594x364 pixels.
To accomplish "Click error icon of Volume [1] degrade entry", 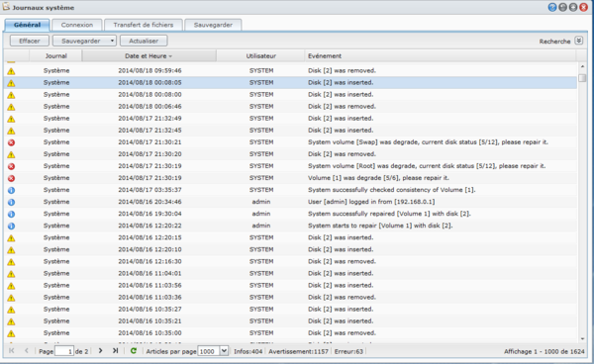I will (11, 178).
